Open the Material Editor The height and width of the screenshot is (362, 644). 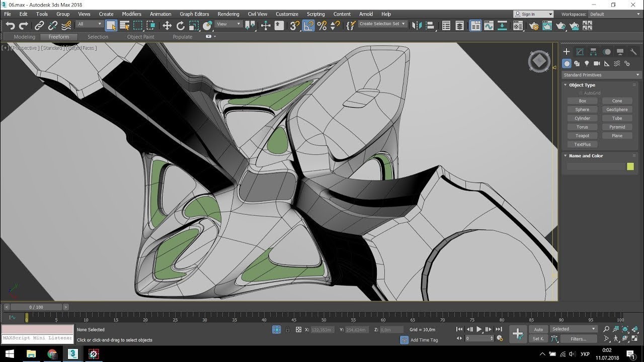pyautogui.click(x=518, y=26)
